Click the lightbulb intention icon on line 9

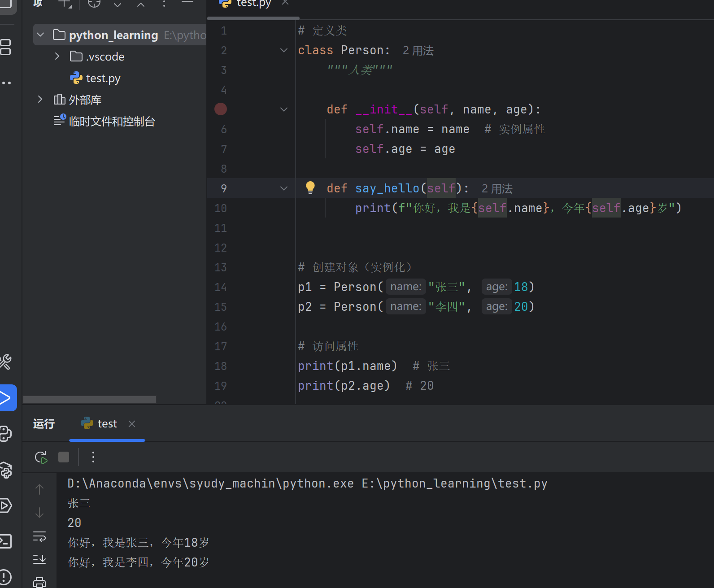[x=310, y=187]
